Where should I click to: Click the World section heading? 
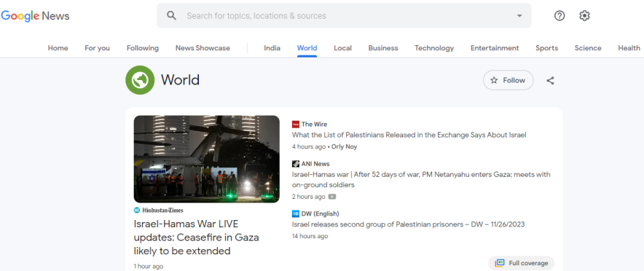coord(180,79)
